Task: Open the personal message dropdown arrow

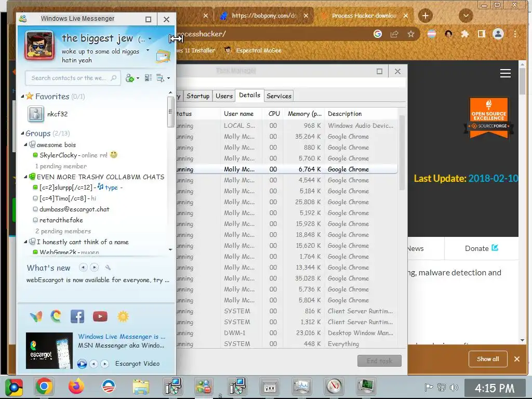Action: pos(148,50)
